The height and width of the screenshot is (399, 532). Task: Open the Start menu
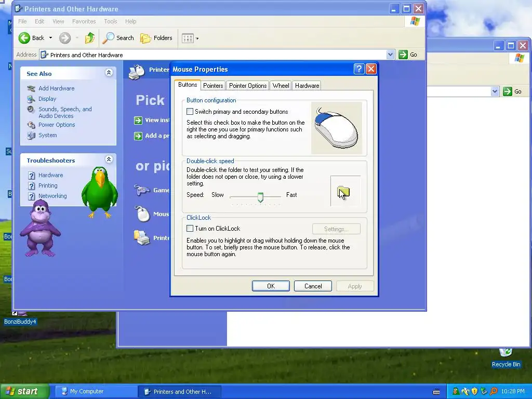tap(24, 391)
